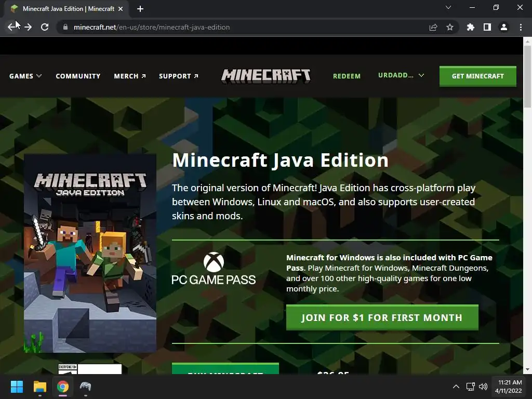
Task: Go back with the browser back arrow
Action: (x=11, y=27)
